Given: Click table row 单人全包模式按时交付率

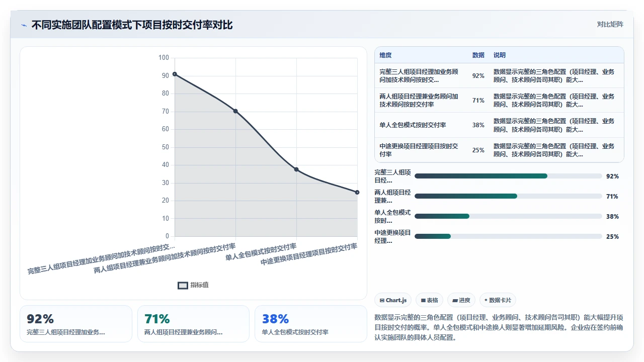Looking at the screenshot, I should (499, 125).
